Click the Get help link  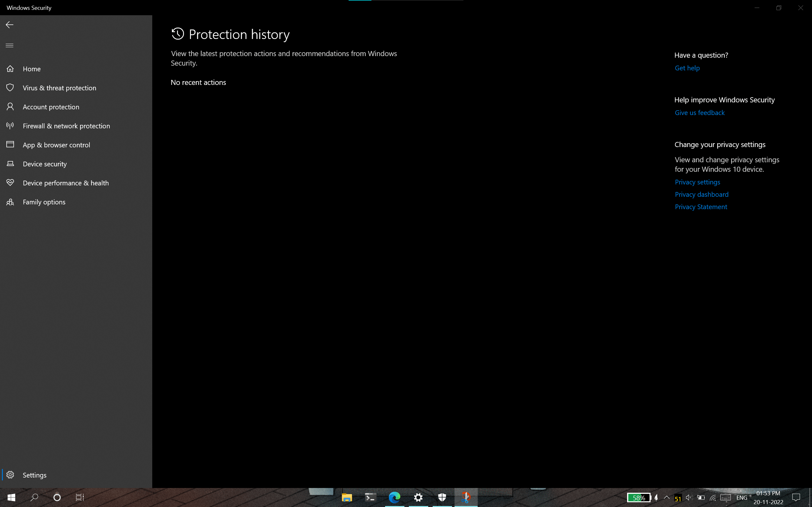[687, 68]
